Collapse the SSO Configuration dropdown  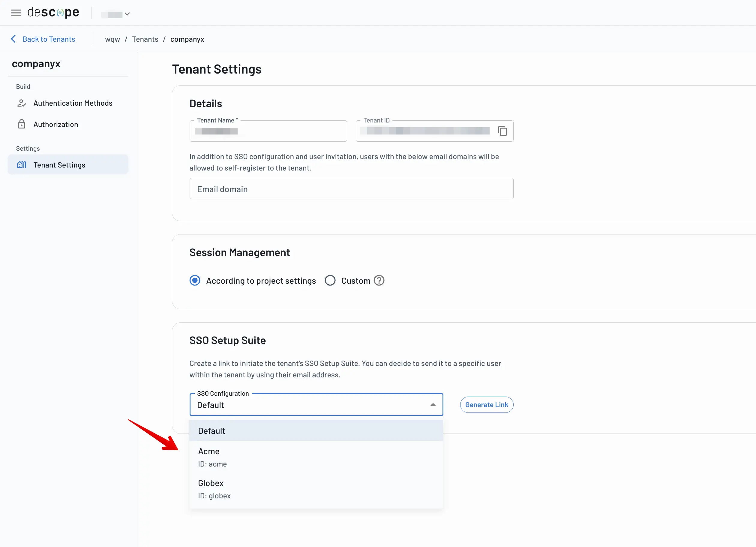pos(433,405)
